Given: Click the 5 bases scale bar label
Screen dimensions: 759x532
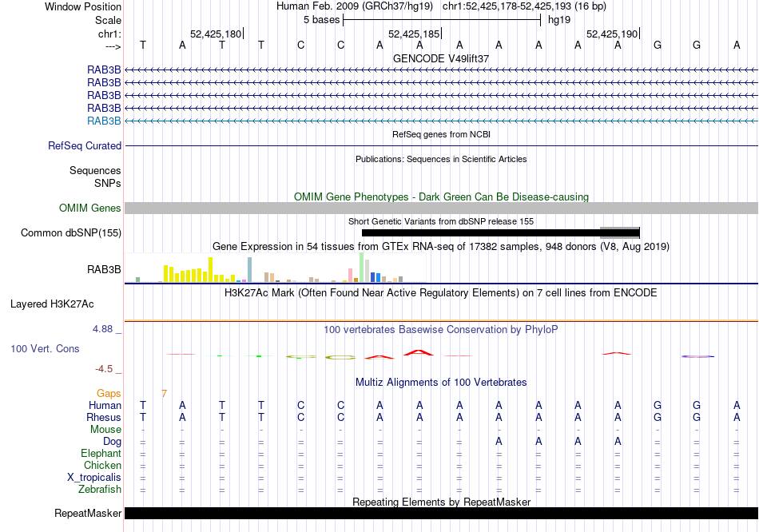Looking at the screenshot, I should tap(321, 20).
